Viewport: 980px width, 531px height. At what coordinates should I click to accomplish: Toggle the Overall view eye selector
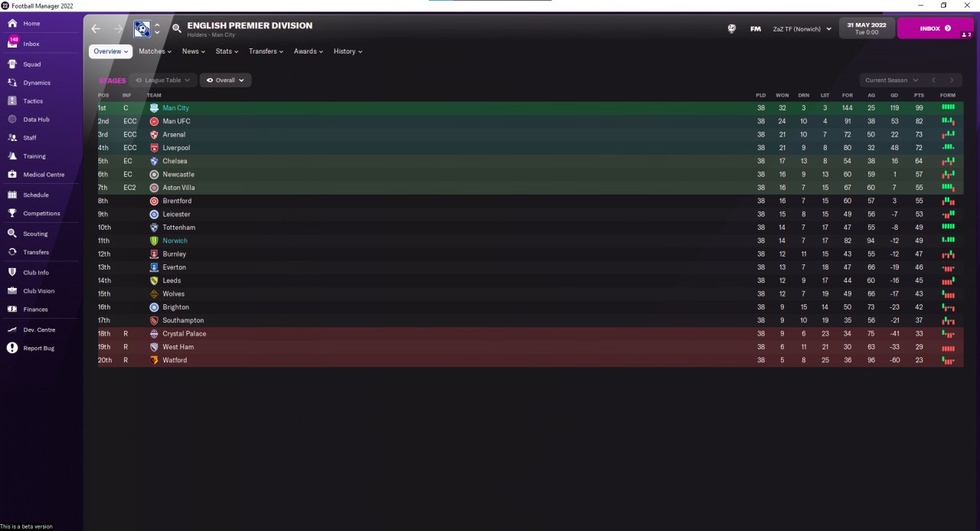click(x=225, y=80)
